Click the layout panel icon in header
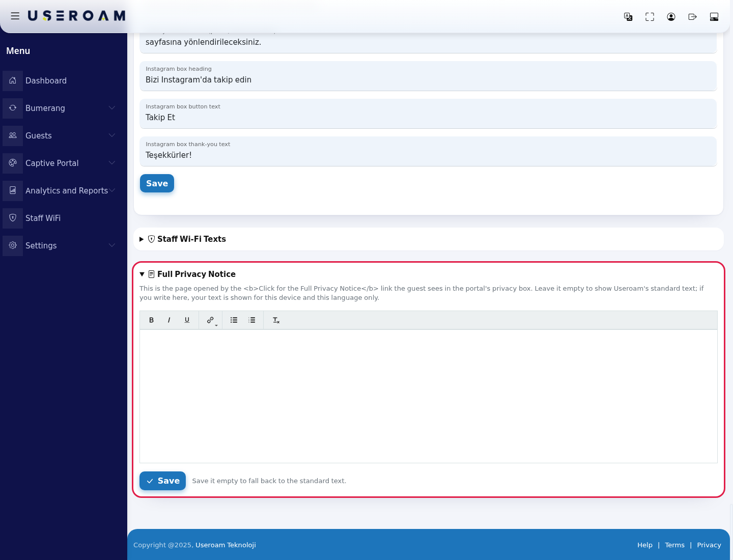733x560 pixels. point(714,17)
